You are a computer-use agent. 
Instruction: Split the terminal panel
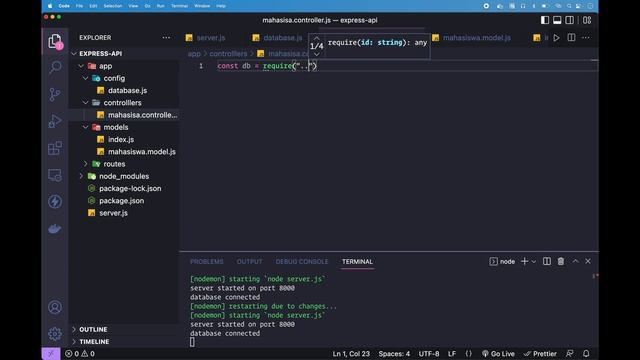547,261
